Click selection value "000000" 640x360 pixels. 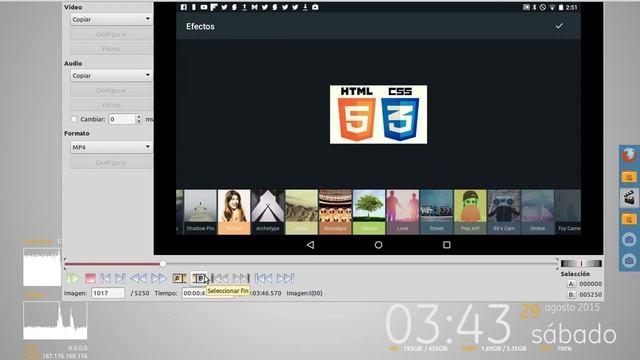tap(590, 284)
